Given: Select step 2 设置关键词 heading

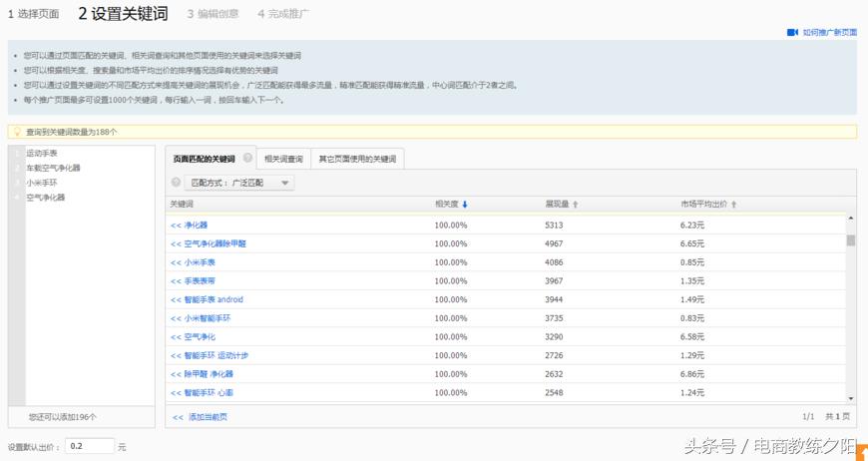Looking at the screenshot, I should [x=123, y=13].
